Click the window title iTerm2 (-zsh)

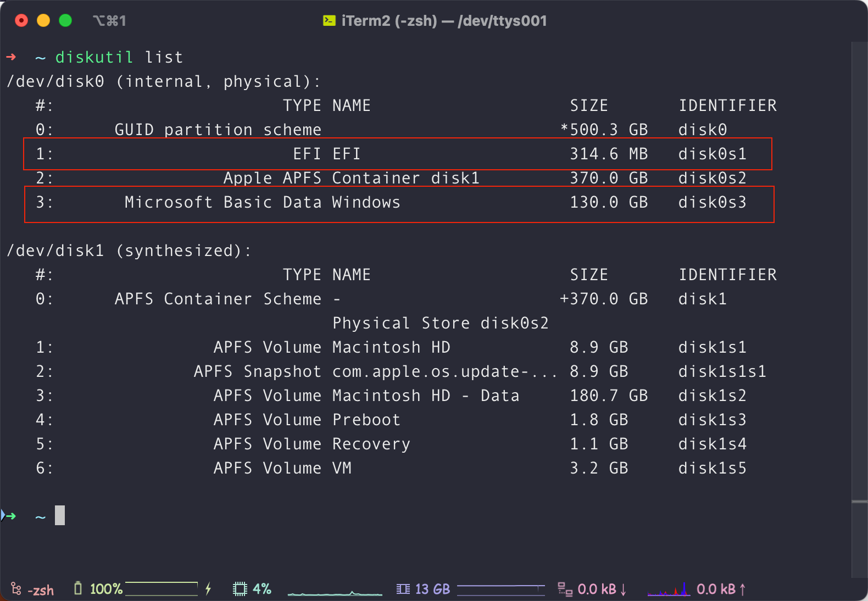click(x=390, y=21)
